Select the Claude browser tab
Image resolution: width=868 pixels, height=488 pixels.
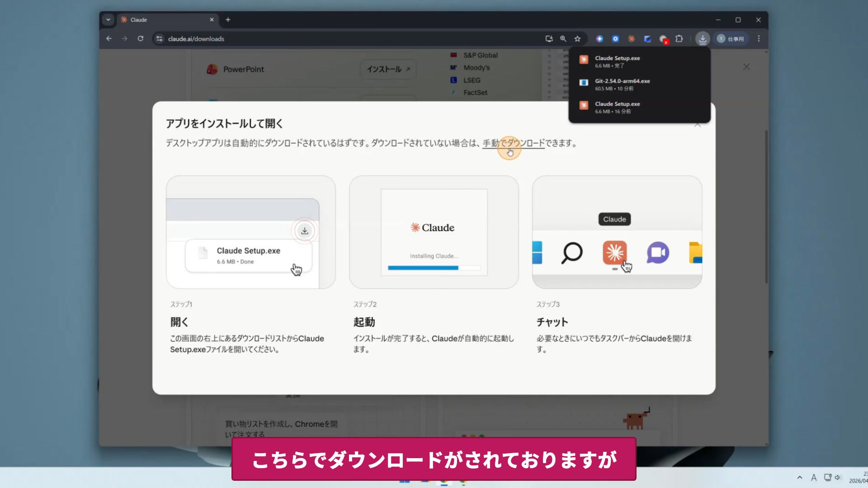pos(167,20)
